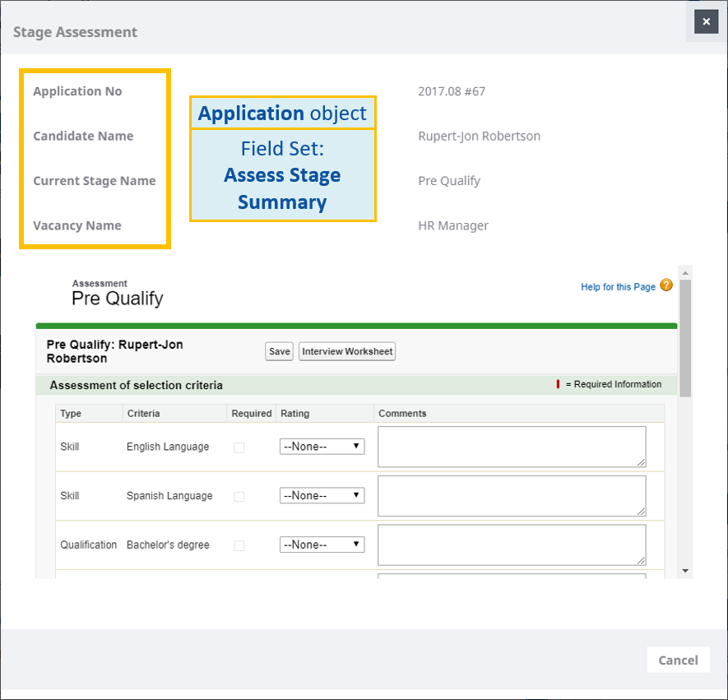Viewport: 728px width, 700px height.
Task: Open the Interview Worksheet
Action: 347,352
